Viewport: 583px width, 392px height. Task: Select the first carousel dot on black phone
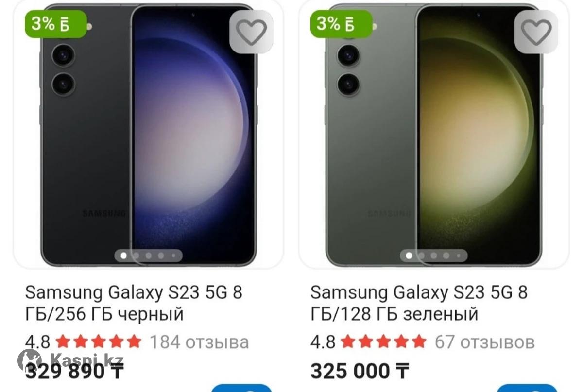pos(123,256)
